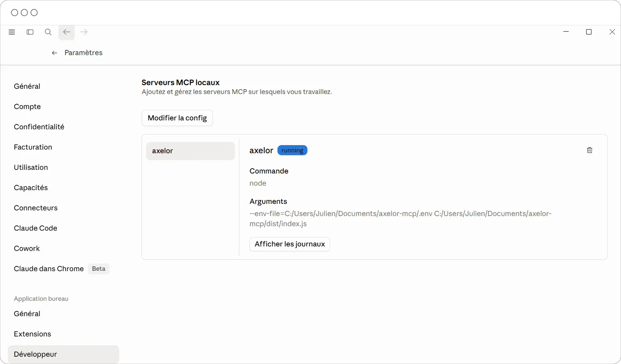This screenshot has height=364, width=621.
Task: Go forward with the toolbar arrow
Action: (x=84, y=32)
